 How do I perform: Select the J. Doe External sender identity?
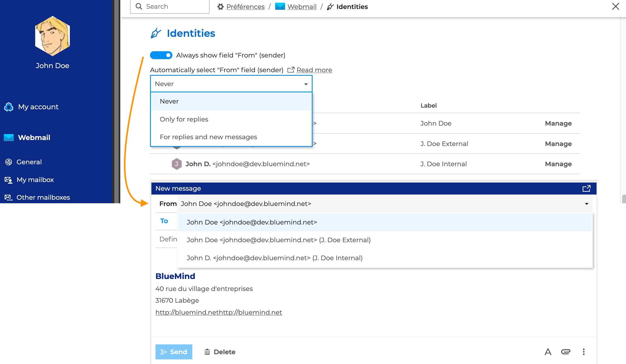pyautogui.click(x=278, y=240)
